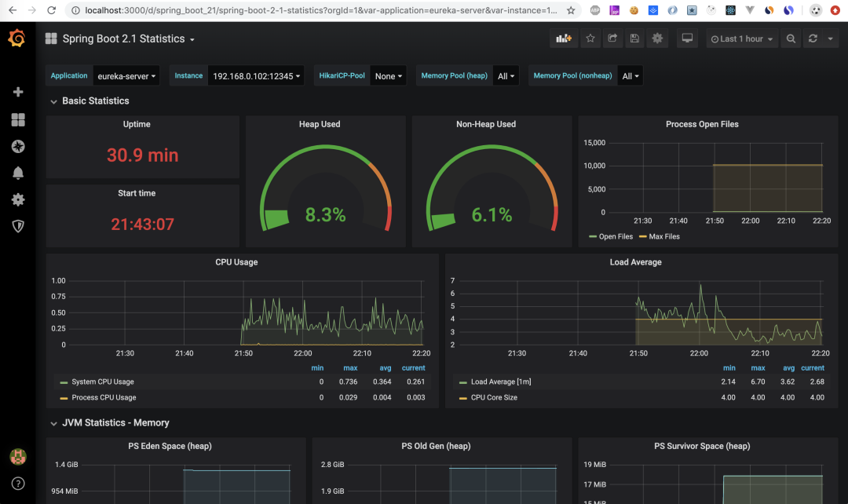Open the Non-Heap Used panel title menu
Viewport: 848px width, 504px height.
point(486,124)
